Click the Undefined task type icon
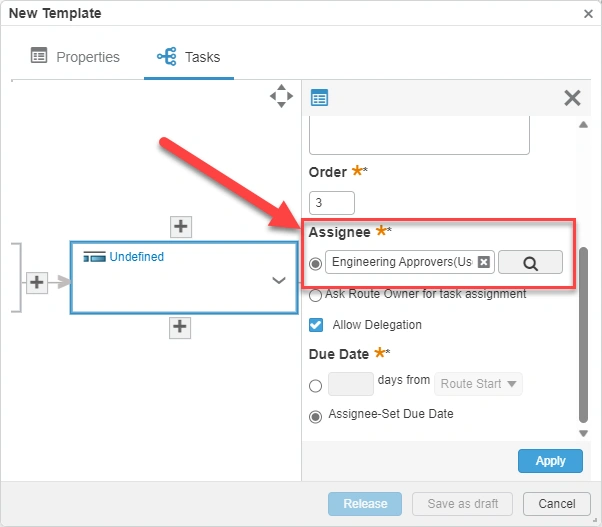The height and width of the screenshot is (527, 602). (x=94, y=258)
